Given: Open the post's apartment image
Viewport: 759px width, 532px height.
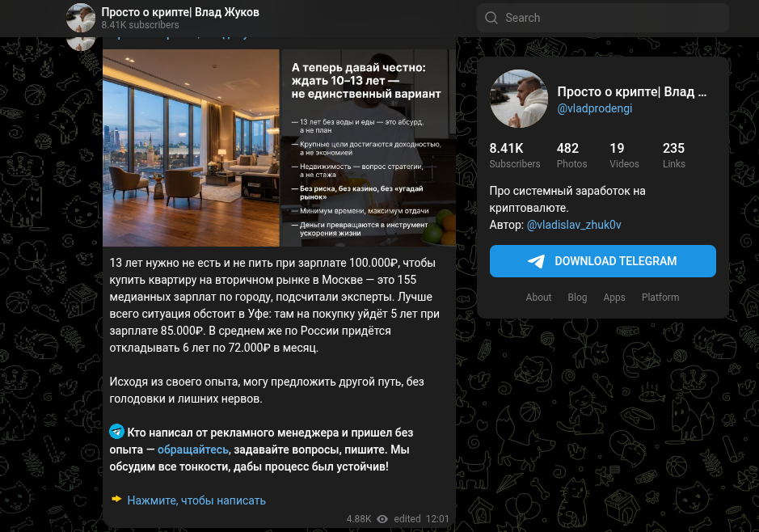Looking at the screenshot, I should pos(280,148).
